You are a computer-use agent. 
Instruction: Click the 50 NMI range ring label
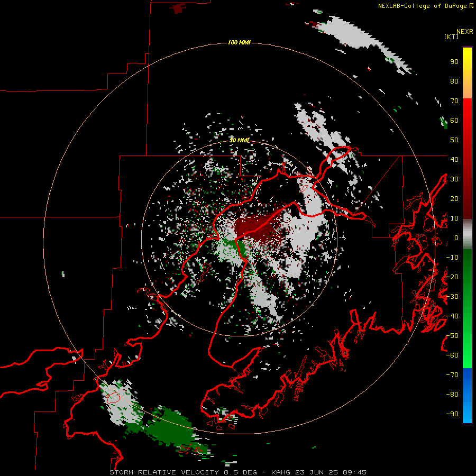(239, 140)
